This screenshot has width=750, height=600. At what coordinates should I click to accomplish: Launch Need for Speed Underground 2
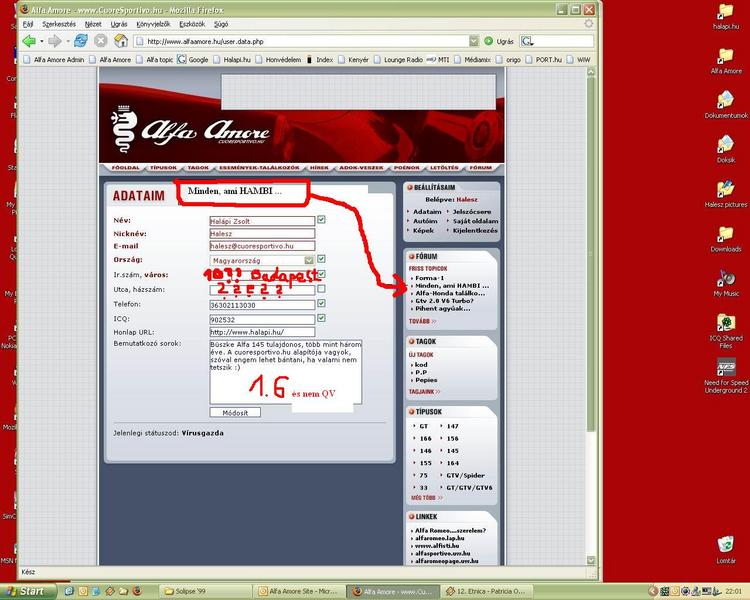(x=726, y=376)
